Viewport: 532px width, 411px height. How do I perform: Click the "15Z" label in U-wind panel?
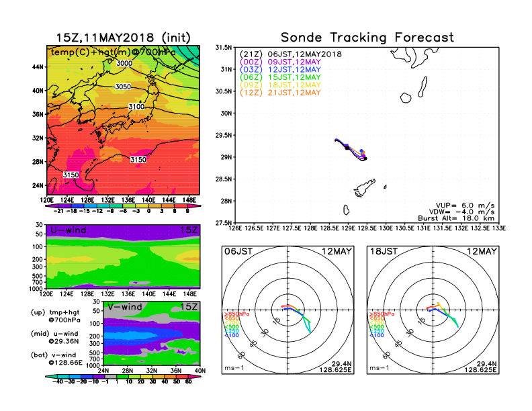189,230
